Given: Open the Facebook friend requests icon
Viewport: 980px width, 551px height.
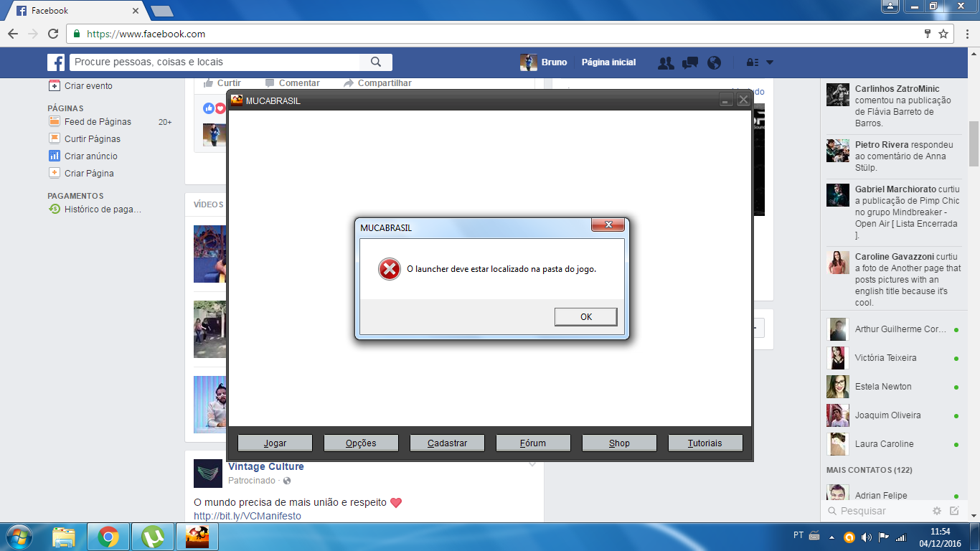Looking at the screenshot, I should click(666, 62).
